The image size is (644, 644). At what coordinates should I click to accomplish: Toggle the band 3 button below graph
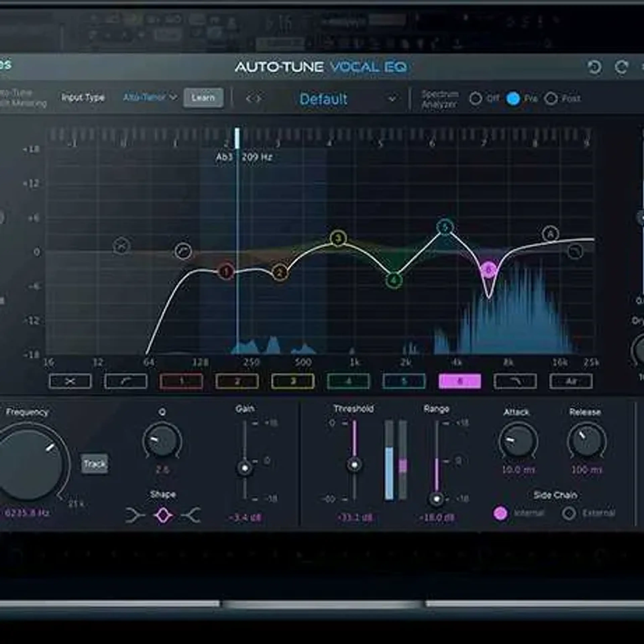293,381
